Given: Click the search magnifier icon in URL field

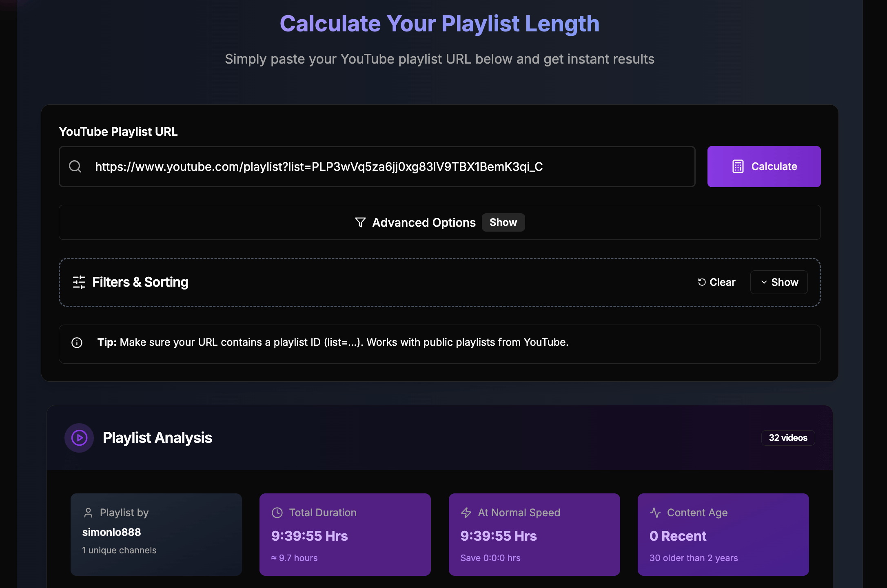Looking at the screenshot, I should (x=75, y=166).
